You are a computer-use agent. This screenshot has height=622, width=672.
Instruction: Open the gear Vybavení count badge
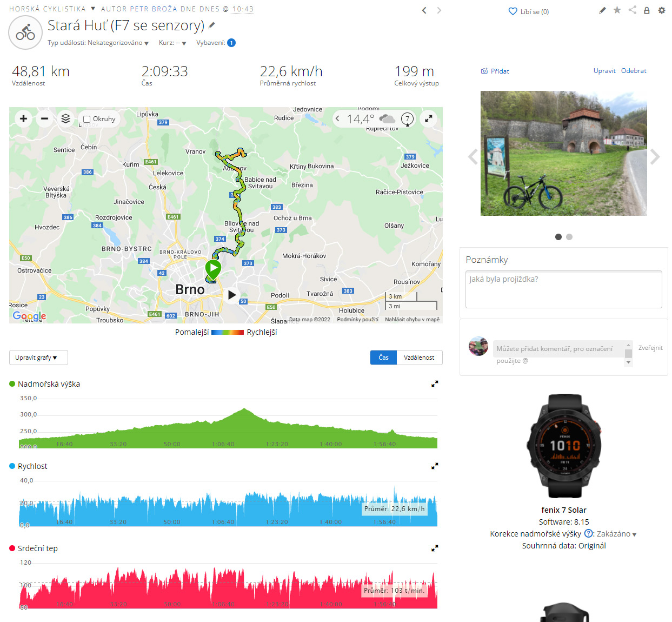[x=231, y=43]
